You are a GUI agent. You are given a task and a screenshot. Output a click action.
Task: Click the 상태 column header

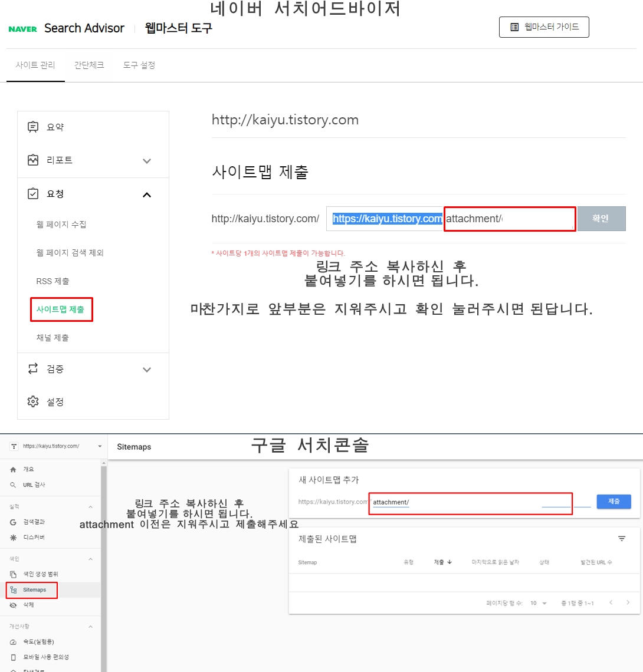(544, 562)
